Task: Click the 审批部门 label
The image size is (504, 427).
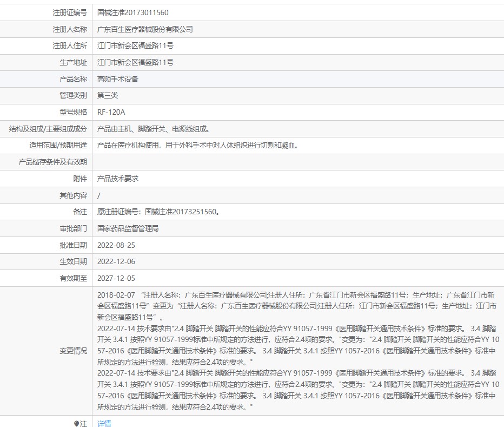Action: (x=74, y=229)
